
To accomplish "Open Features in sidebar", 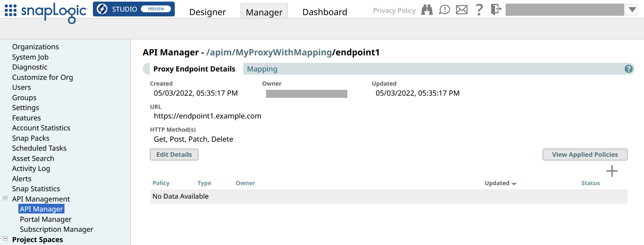I will (26, 118).
